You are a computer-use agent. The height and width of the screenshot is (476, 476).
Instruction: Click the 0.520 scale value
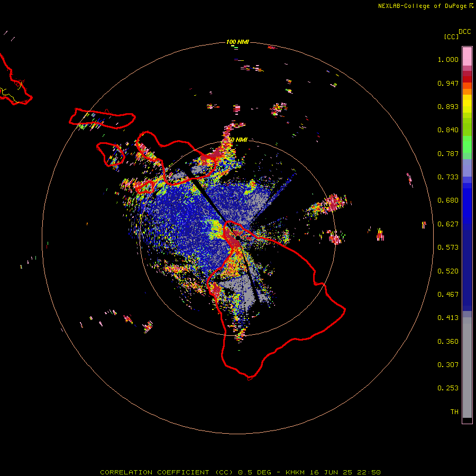[448, 271]
